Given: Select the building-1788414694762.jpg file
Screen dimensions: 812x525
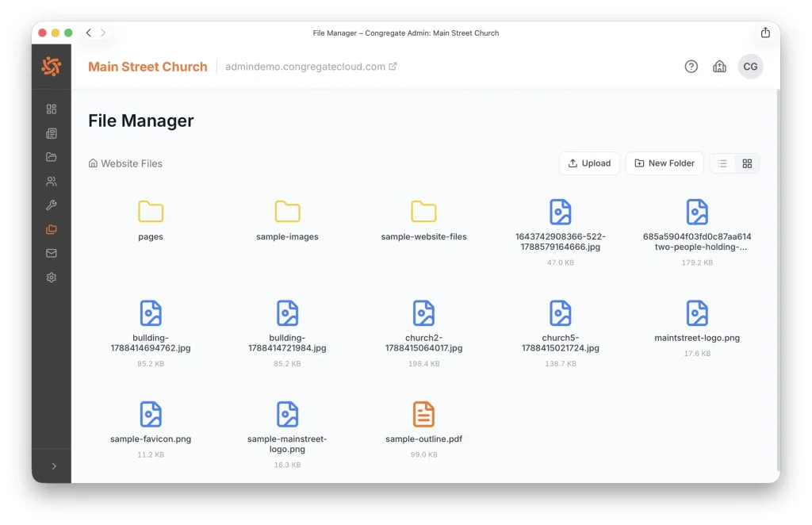Looking at the screenshot, I should click(x=151, y=333).
